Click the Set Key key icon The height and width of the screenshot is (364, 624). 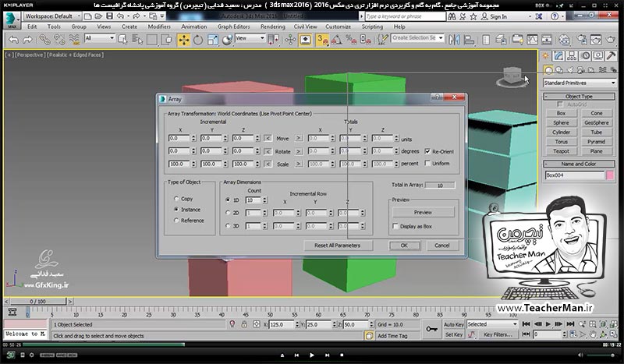pyautogui.click(x=431, y=330)
